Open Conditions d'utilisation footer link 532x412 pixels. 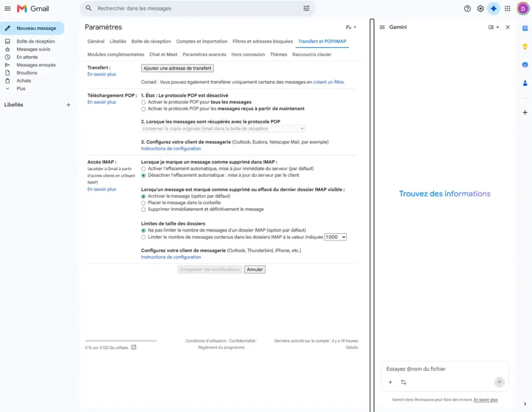pos(206,341)
